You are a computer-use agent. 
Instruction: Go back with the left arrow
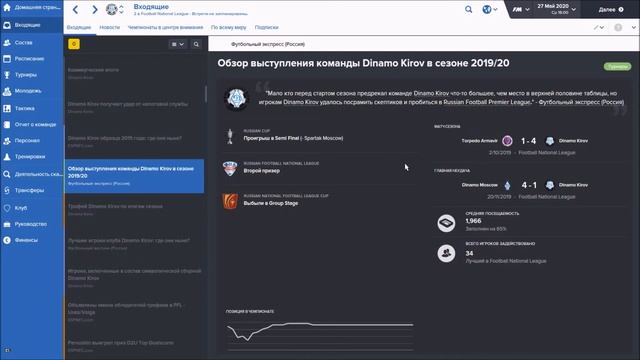click(76, 9)
